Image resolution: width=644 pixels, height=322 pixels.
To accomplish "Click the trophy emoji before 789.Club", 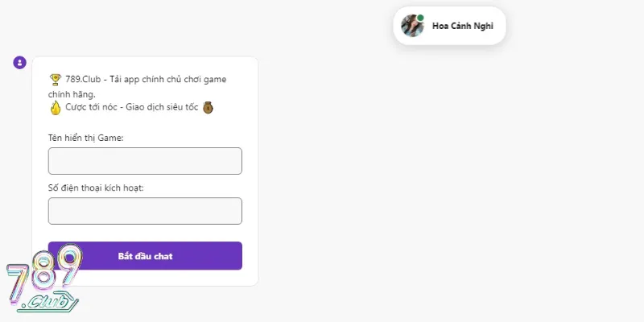I will (55, 80).
